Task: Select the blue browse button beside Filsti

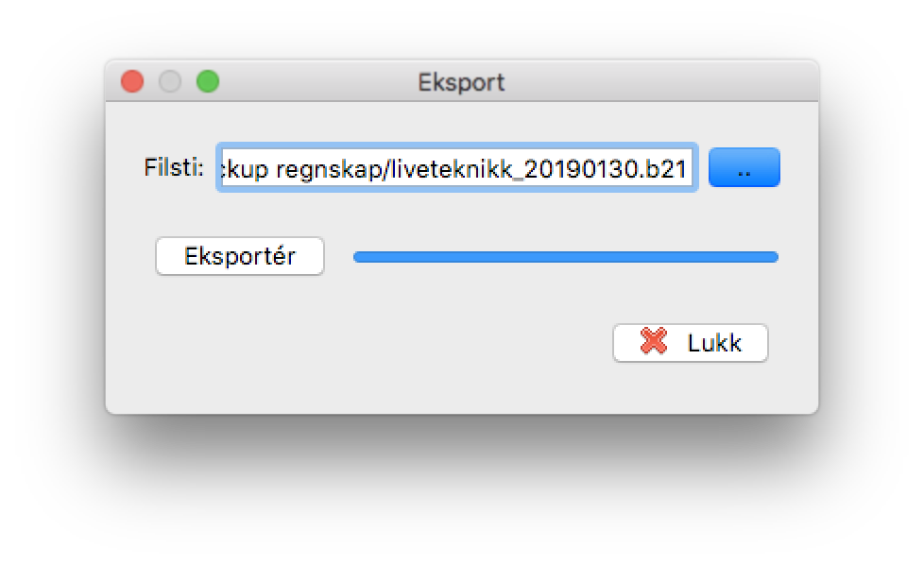Action: 744,168
